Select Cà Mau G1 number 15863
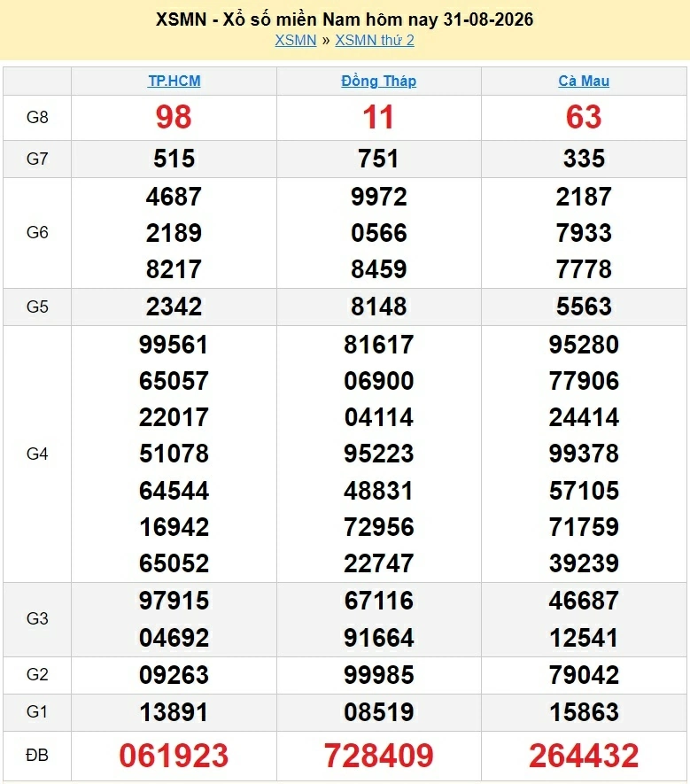The height and width of the screenshot is (784, 690). pos(584,712)
